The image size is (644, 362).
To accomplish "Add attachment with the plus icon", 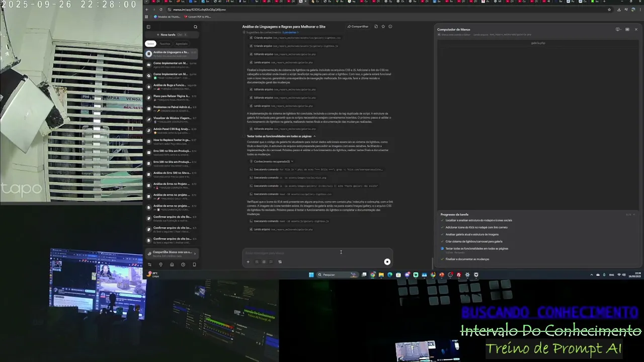I will click(248, 261).
